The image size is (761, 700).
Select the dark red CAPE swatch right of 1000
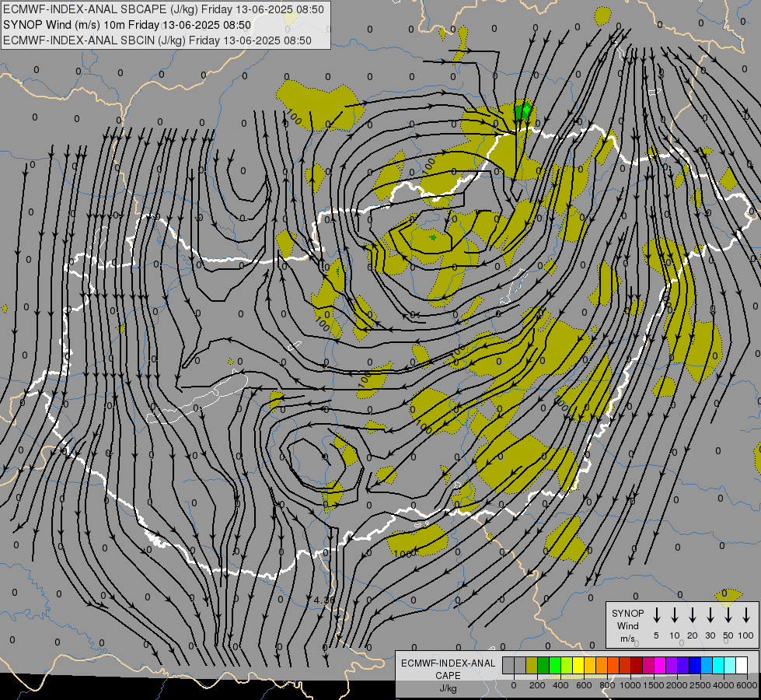pyautogui.click(x=637, y=665)
